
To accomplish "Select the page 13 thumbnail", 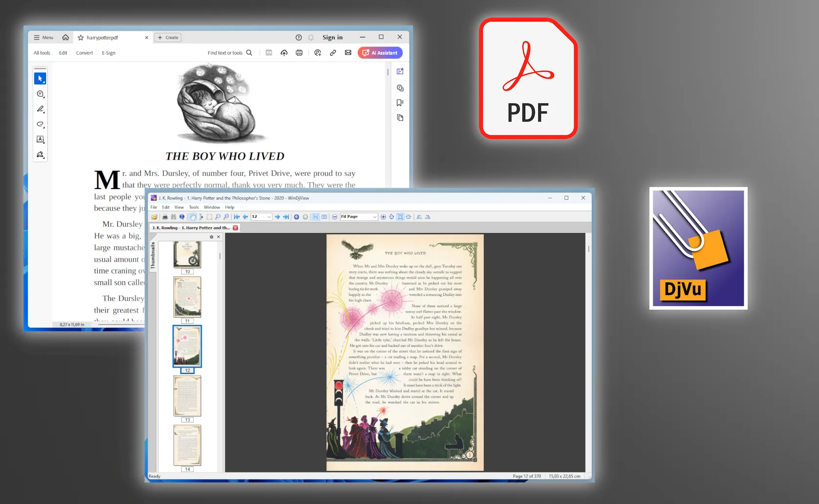I will [x=187, y=396].
